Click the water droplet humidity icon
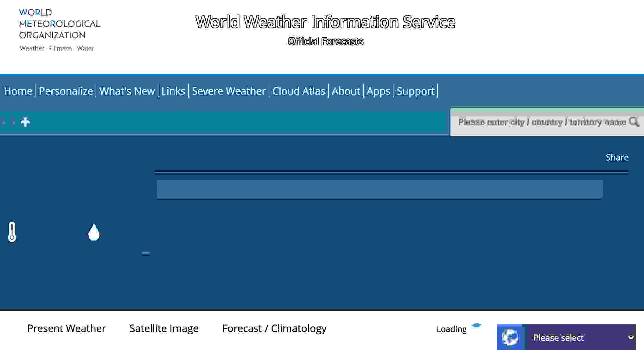Image resolution: width=644 pixels, height=350 pixels. point(94,232)
